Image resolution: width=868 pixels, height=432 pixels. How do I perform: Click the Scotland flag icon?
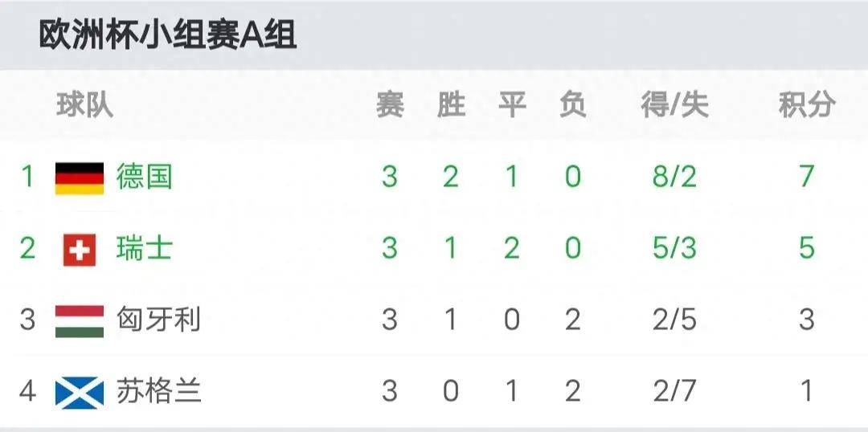click(80, 393)
